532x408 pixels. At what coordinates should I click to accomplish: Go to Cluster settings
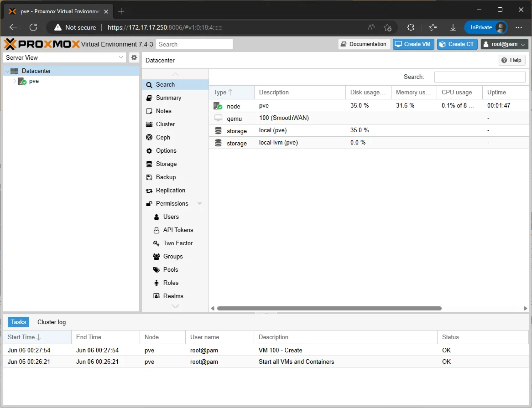click(175, 124)
